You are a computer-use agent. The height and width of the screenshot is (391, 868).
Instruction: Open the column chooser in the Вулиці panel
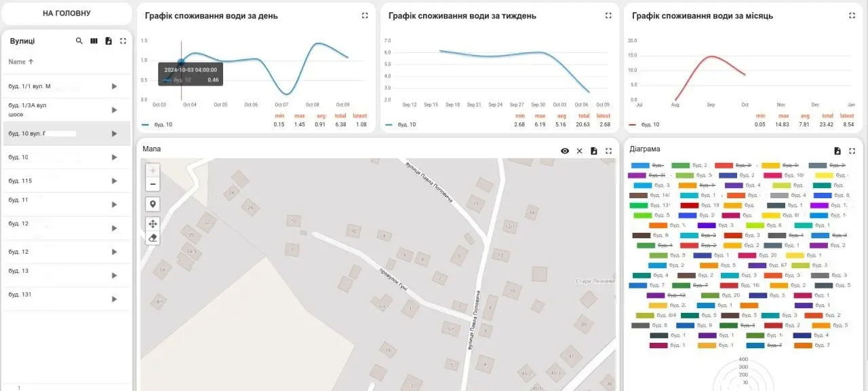(x=94, y=41)
